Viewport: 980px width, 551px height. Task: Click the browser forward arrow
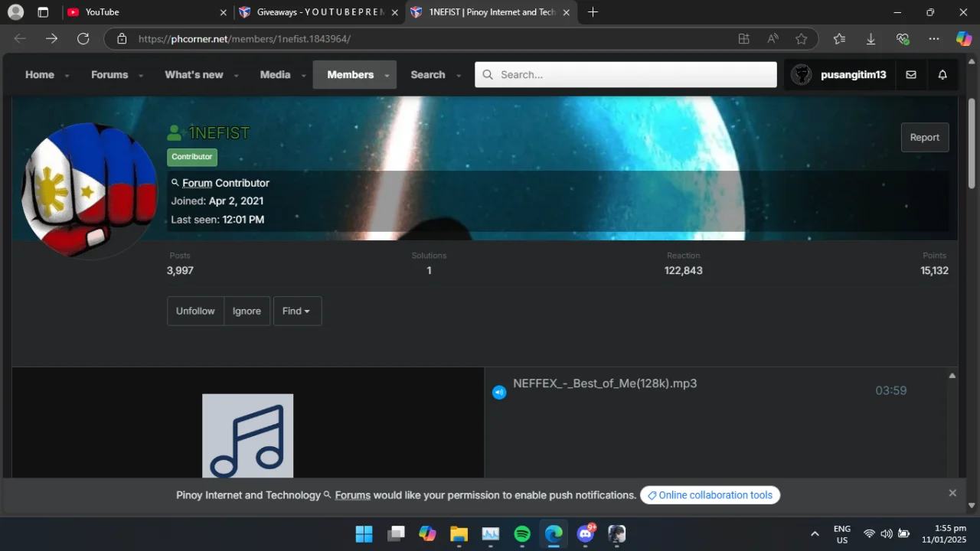pos(51,38)
